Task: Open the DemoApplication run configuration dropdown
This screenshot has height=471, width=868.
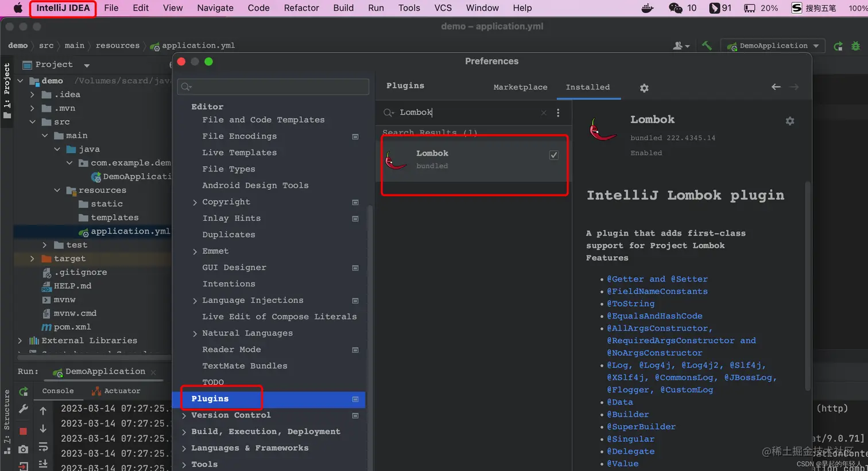Action: tap(773, 46)
